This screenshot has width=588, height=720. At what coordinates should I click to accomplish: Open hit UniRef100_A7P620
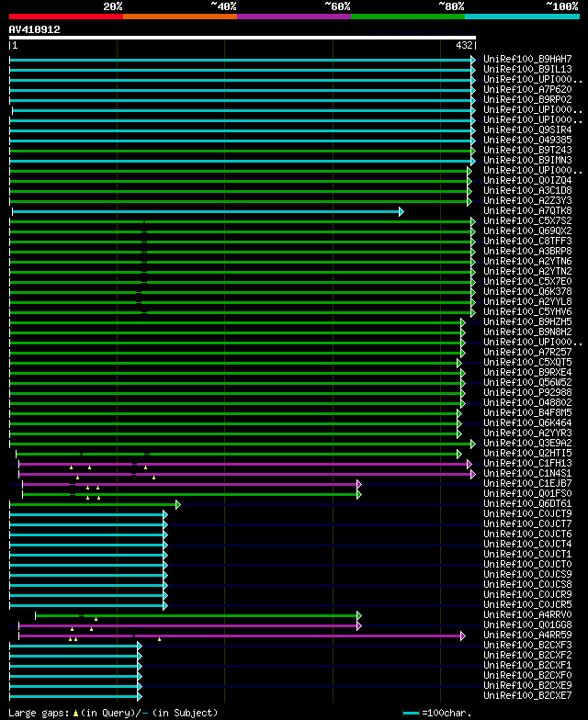pos(527,90)
